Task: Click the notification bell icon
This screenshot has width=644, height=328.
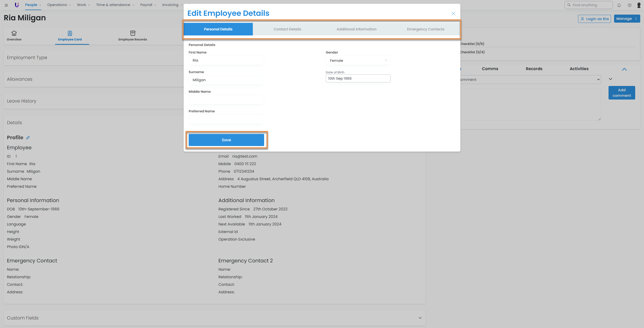Action: (619, 5)
